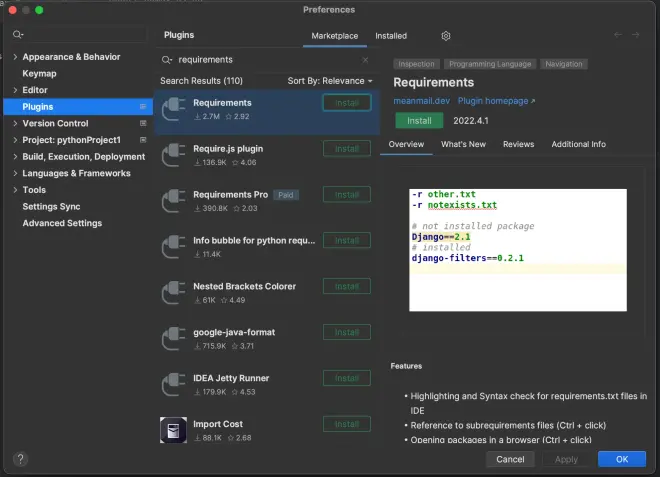Expand Build, Execution, Deployment section
Viewport: 660px width, 477px height.
point(15,157)
